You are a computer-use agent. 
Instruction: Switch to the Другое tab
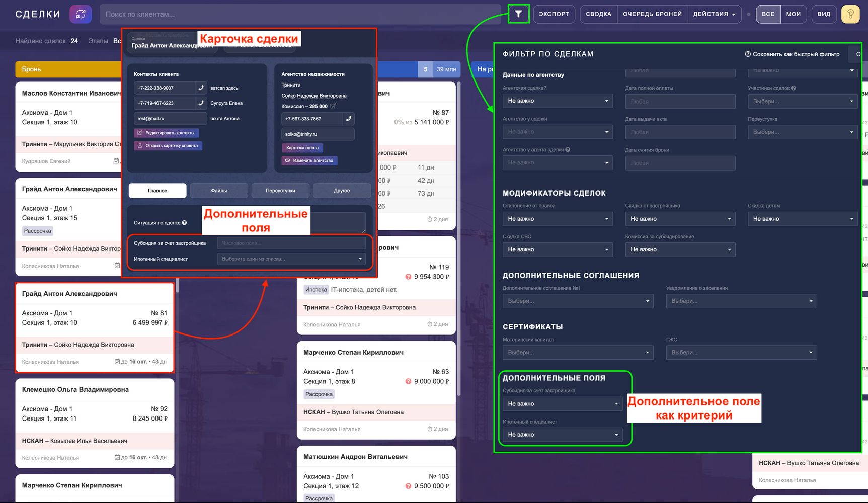[342, 191]
